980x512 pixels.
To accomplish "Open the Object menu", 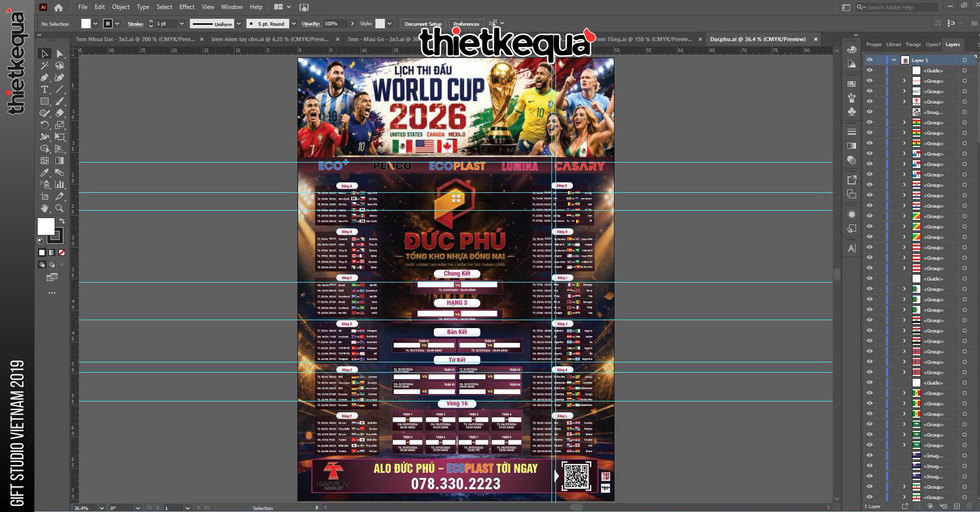I will [121, 7].
